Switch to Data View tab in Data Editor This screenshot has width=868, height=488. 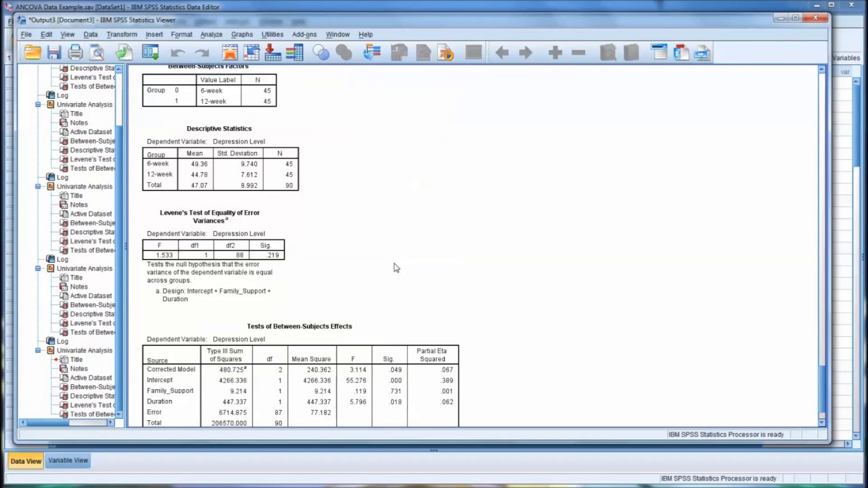tap(26, 461)
